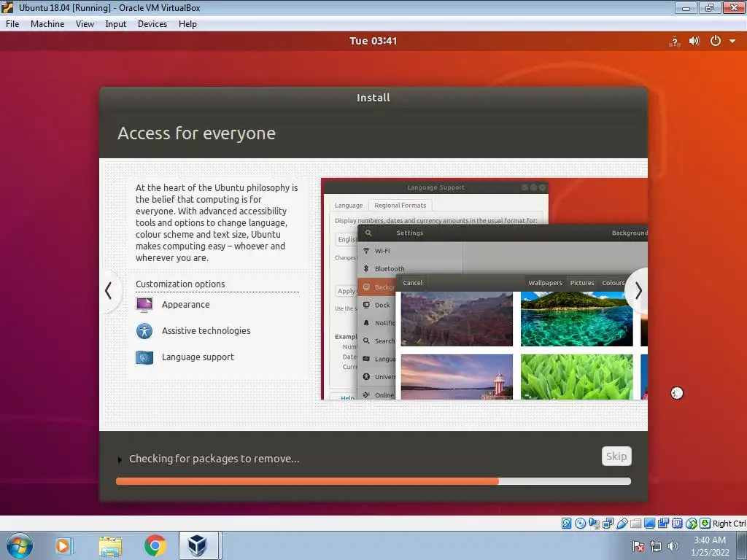Click the 'Customization options' heading

(180, 284)
